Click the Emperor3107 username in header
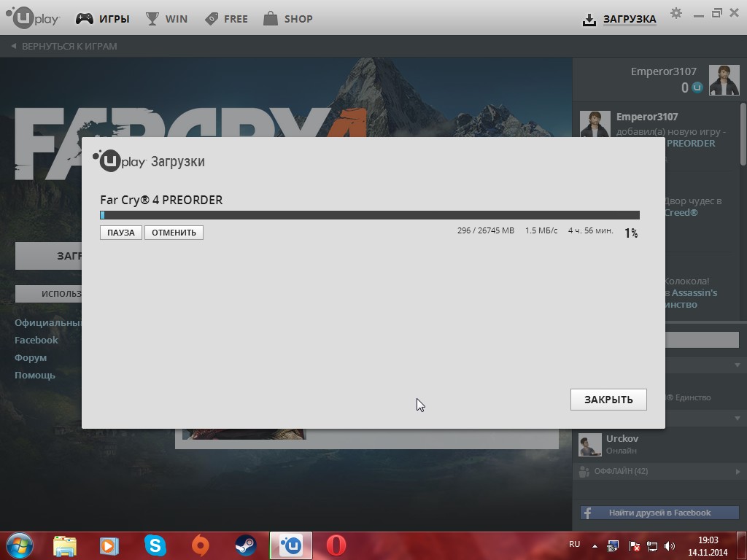Image resolution: width=747 pixels, height=560 pixels. 663,71
